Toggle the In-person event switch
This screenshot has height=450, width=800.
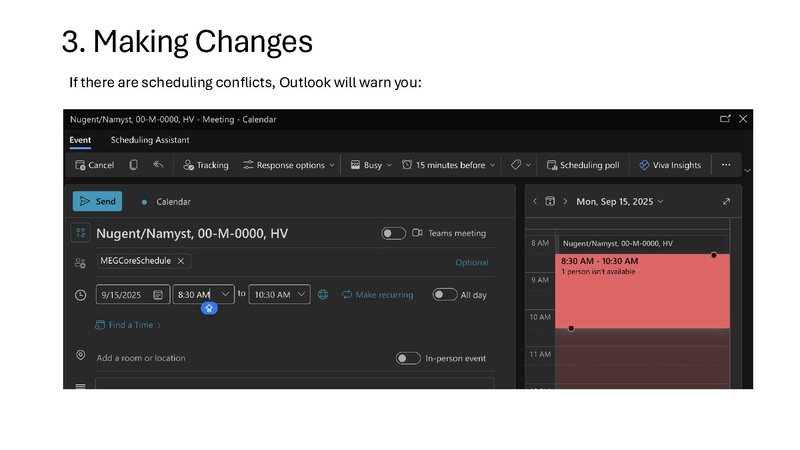[x=407, y=358]
